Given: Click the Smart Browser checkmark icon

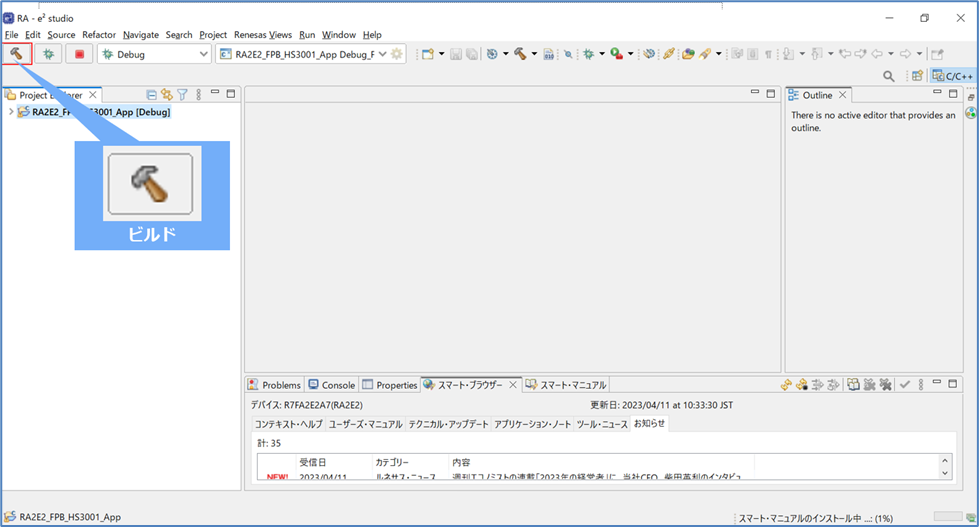Looking at the screenshot, I should pyautogui.click(x=905, y=385).
